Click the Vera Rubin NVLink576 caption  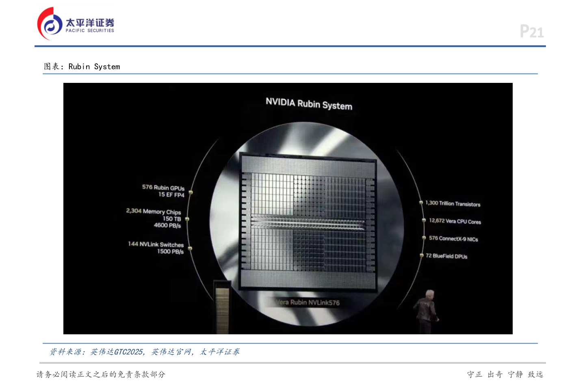[x=308, y=302]
